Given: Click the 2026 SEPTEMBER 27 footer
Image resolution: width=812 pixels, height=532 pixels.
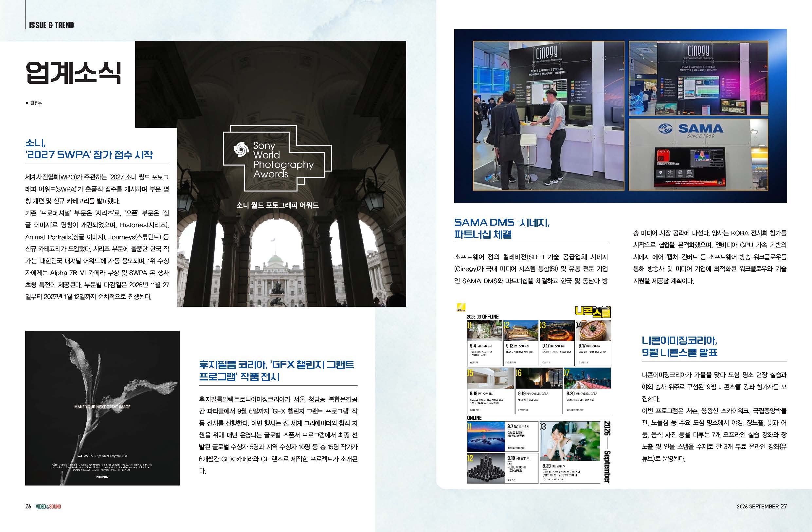Looking at the screenshot, I should coord(762,506).
